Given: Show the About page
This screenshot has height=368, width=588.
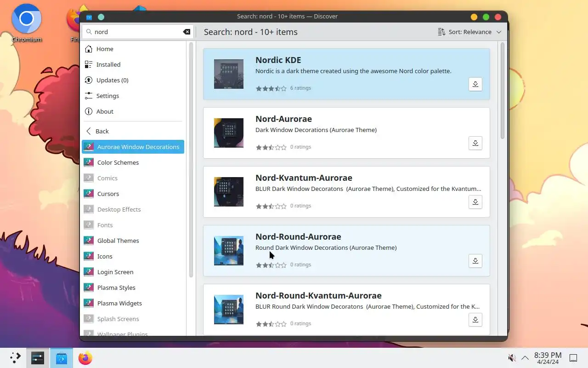Looking at the screenshot, I should 133,111.
